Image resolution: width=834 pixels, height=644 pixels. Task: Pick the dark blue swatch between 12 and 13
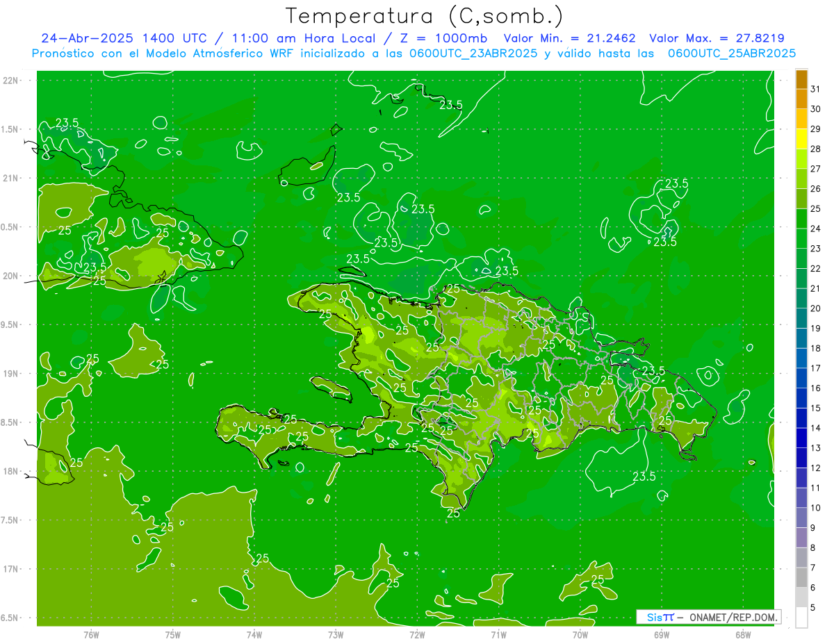(x=801, y=458)
